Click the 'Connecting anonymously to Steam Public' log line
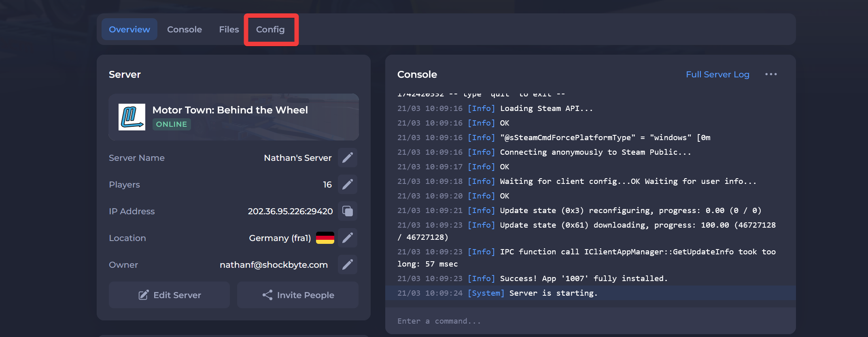 [x=544, y=152]
